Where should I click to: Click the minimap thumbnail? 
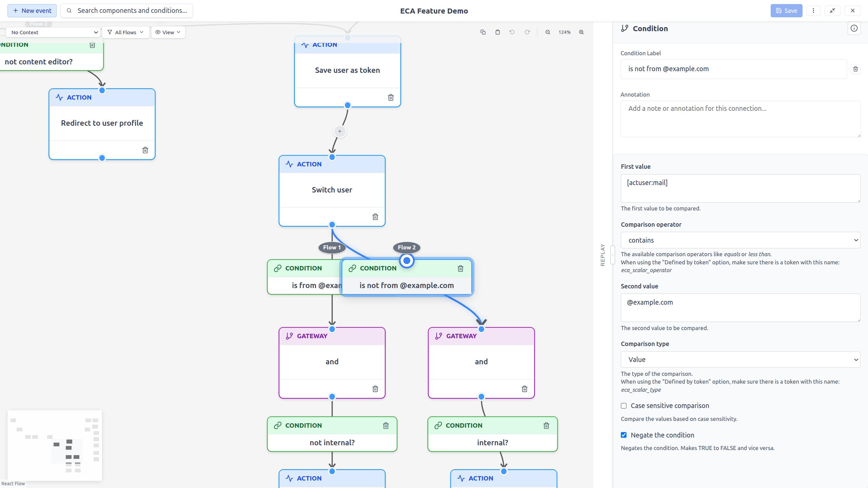pyautogui.click(x=55, y=445)
